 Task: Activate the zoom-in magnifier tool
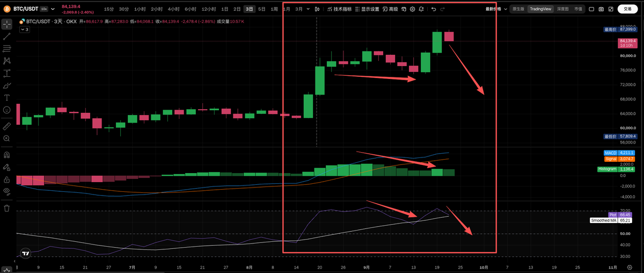(x=7, y=139)
